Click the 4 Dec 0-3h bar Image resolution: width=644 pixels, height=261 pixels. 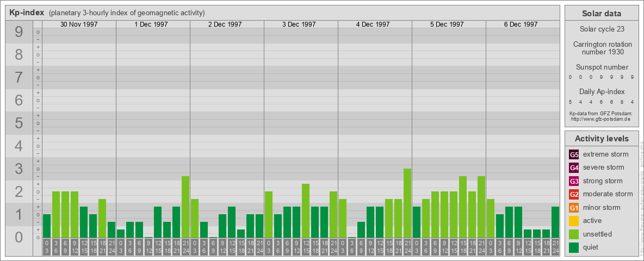pos(343,219)
